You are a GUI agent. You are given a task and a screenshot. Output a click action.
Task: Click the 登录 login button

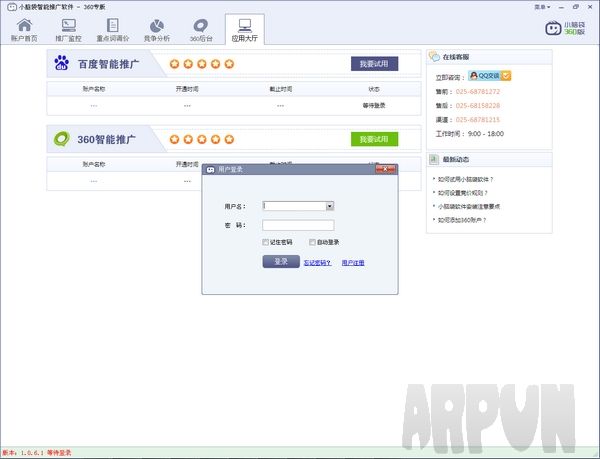click(281, 261)
